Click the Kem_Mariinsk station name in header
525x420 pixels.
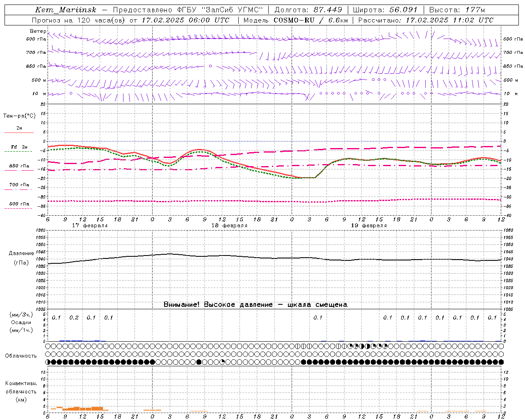tap(66, 10)
